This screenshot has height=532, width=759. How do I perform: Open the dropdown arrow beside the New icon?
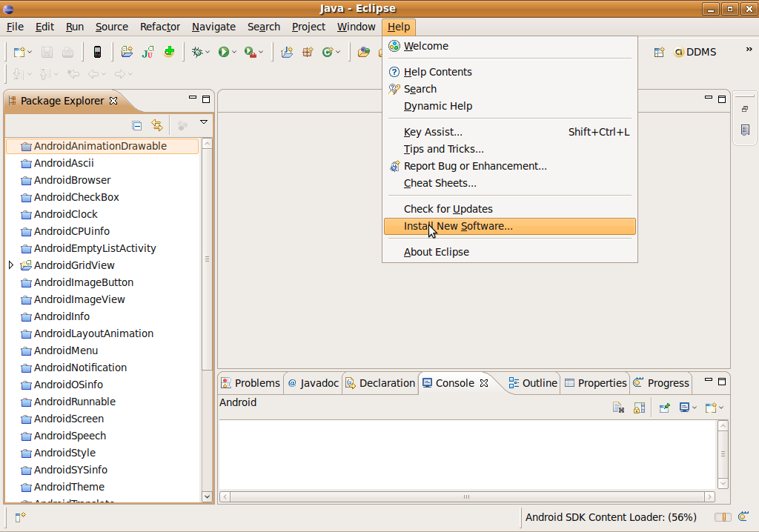[x=30, y=53]
